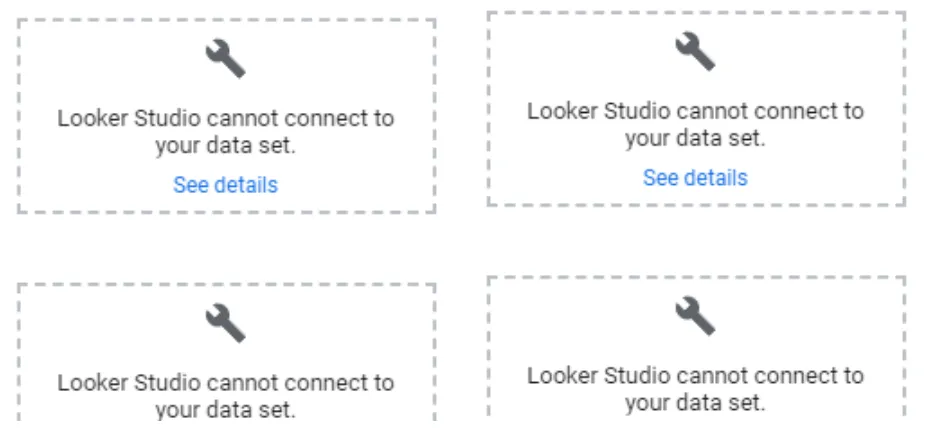Image resolution: width=926 pixels, height=443 pixels.
Task: Click 'your data set.' text in bottom-left chart
Action: (226, 410)
